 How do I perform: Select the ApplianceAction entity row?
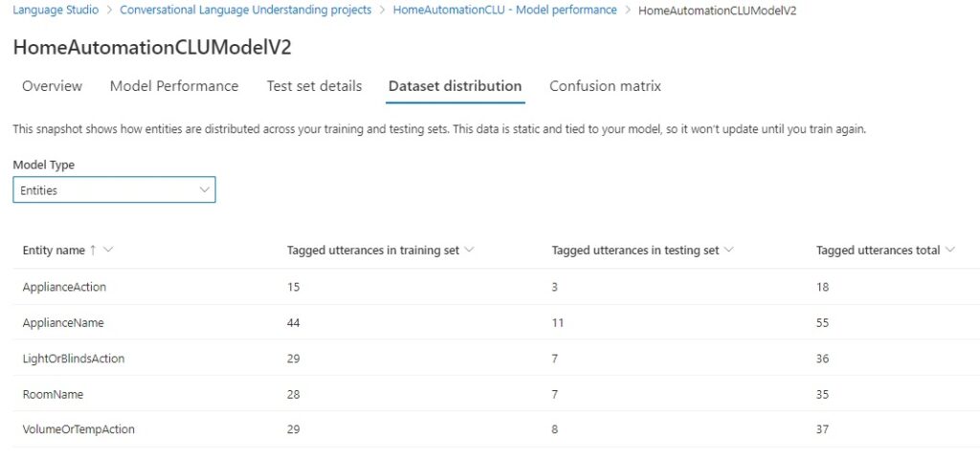[x=65, y=287]
